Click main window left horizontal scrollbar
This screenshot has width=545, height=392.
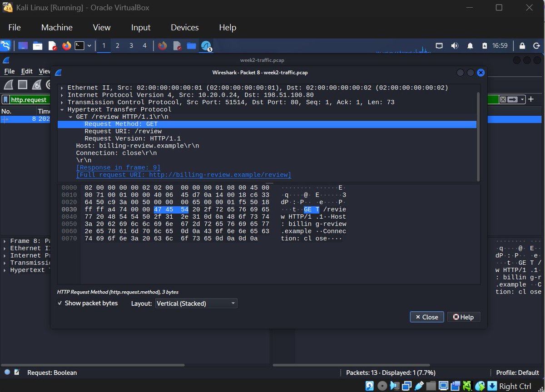click(93, 365)
